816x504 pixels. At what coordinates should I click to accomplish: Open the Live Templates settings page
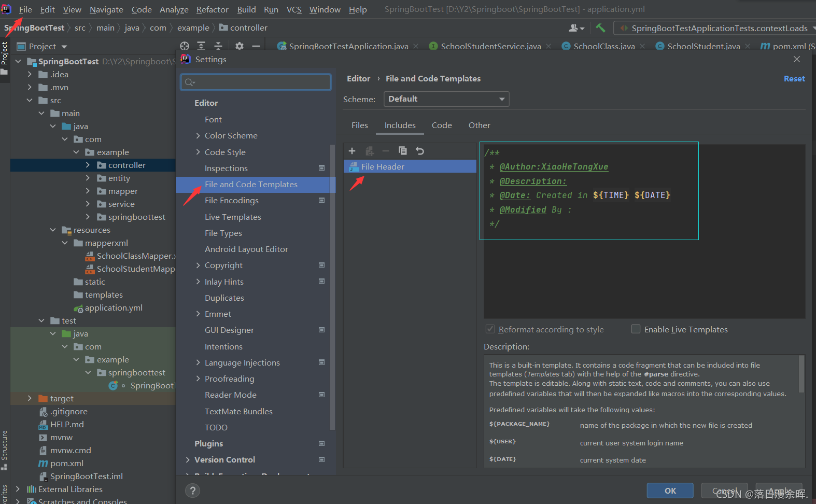coord(233,217)
